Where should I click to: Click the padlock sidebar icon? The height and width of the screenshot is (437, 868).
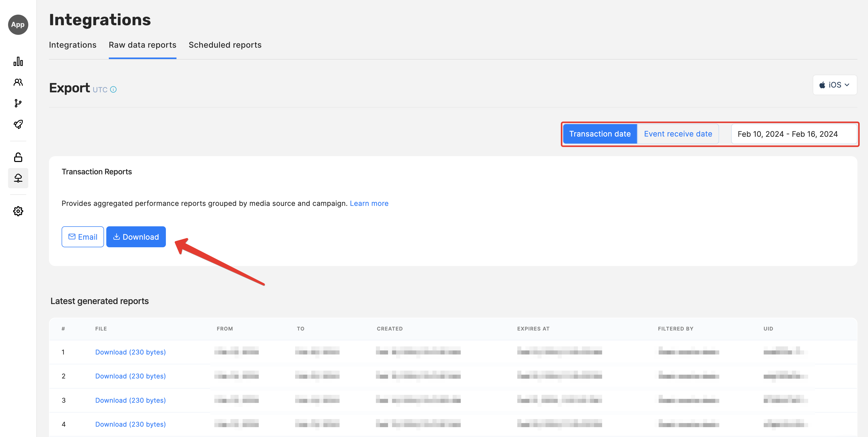tap(18, 157)
